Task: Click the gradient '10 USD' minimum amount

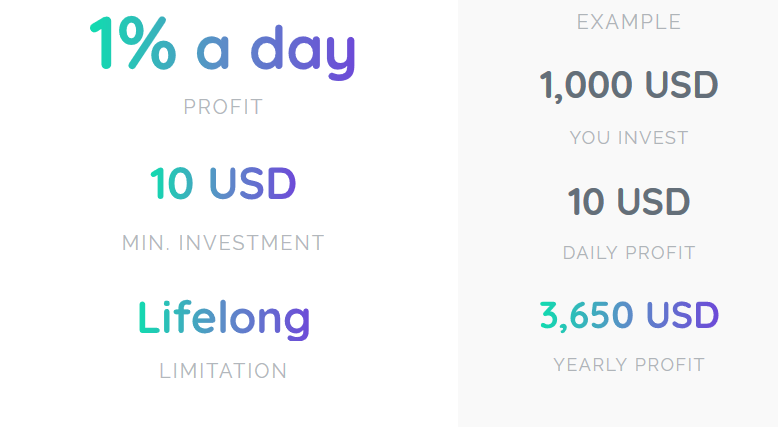Action: 223,183
